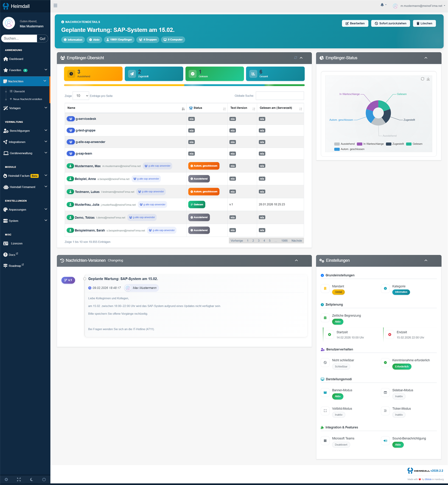The width and height of the screenshot is (448, 485).
Task: Expand the Favoriten sidebar menu
Action: (25, 70)
